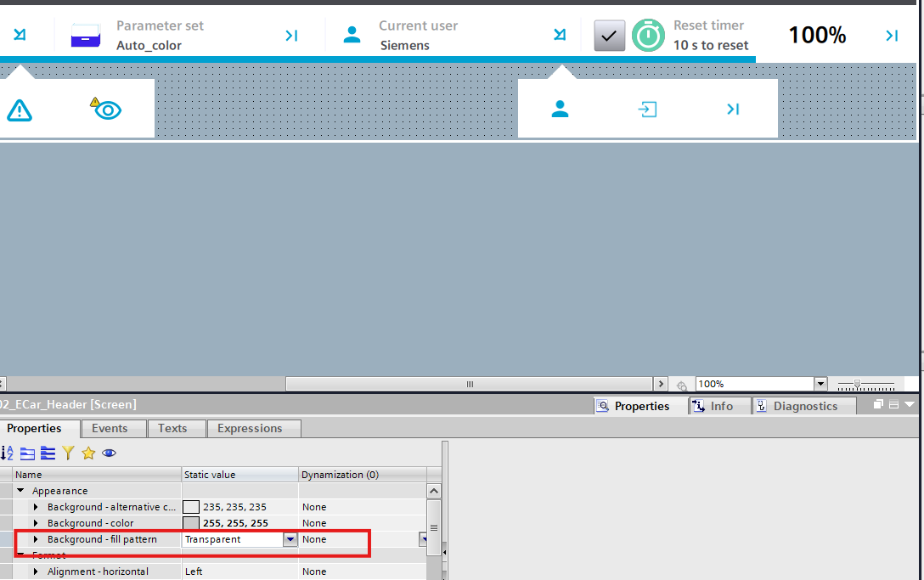Click the zoom-to-selection icon beside the zoom box
Image resolution: width=924 pixels, height=580 pixels.
[x=682, y=385]
